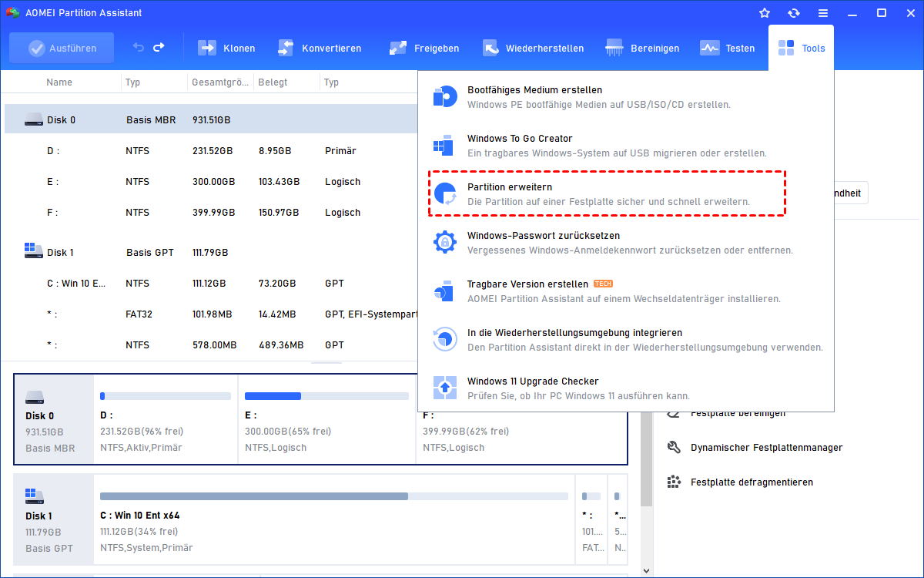Viewport: 924px width, 578px height.
Task: Select Windows To Go Creator
Action: point(625,145)
